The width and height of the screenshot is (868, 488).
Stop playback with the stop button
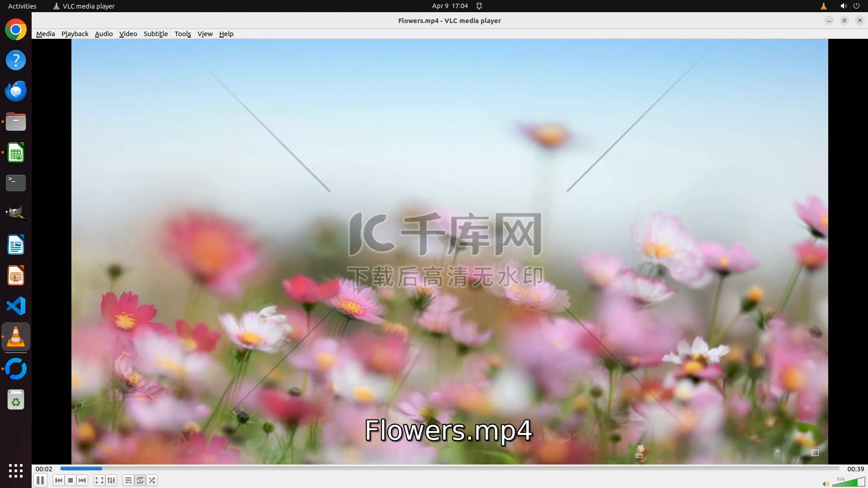point(71,480)
